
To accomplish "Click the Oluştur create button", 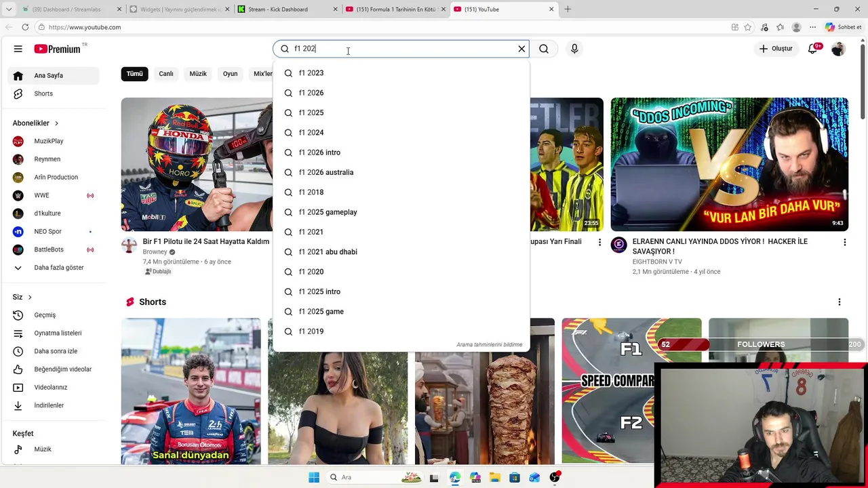I will coord(776,49).
